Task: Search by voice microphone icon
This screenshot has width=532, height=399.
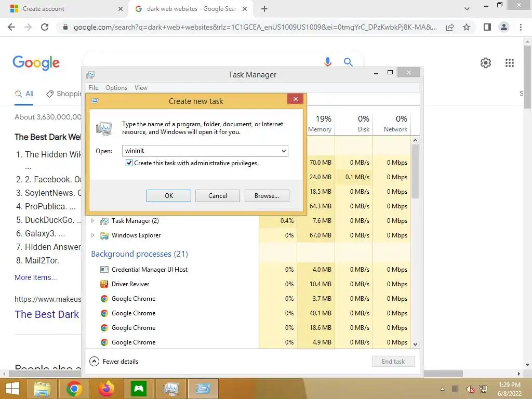Action: point(327,62)
